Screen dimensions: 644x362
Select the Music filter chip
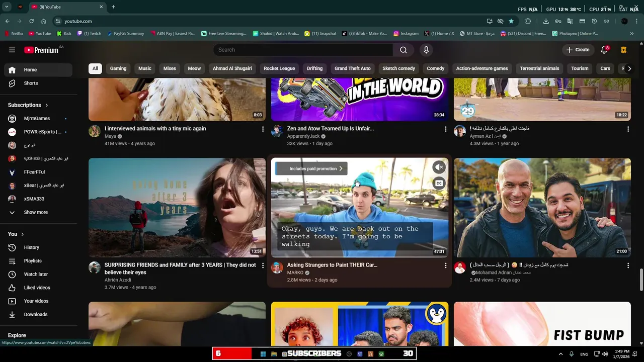pyautogui.click(x=145, y=68)
